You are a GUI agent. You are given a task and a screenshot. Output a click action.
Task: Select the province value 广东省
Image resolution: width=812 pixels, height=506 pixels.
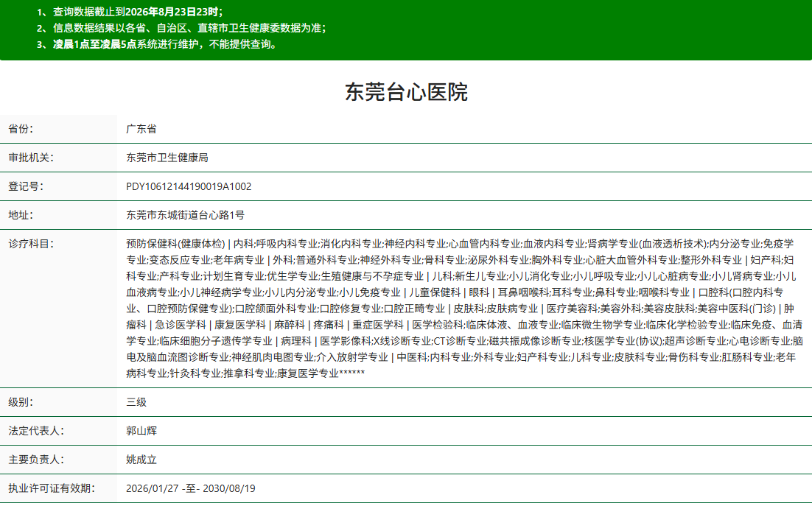click(x=141, y=129)
